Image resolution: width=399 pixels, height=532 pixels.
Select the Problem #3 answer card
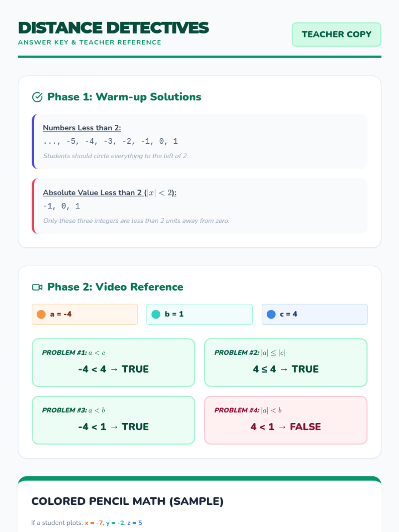point(113,420)
